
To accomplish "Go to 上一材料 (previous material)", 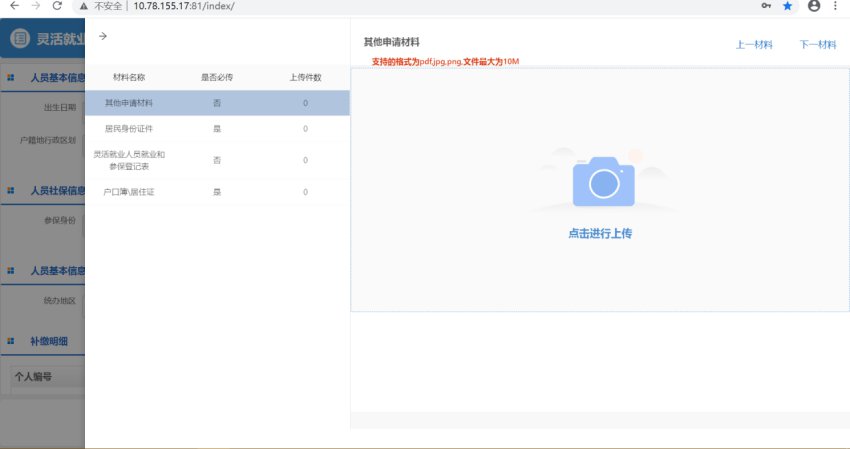I will point(754,44).
